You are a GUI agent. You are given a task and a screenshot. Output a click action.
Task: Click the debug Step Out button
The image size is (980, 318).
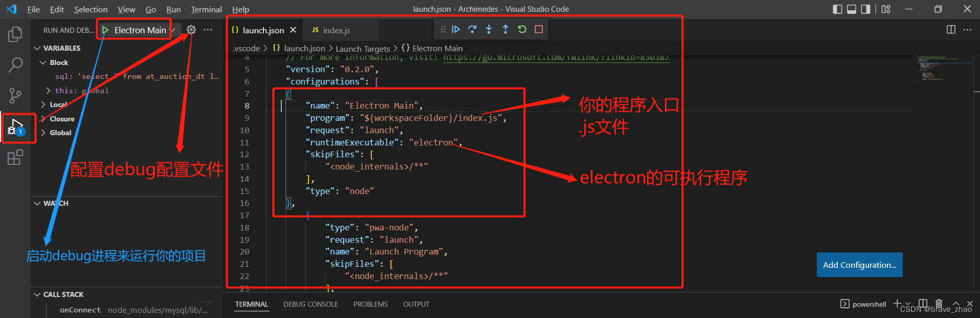click(505, 29)
